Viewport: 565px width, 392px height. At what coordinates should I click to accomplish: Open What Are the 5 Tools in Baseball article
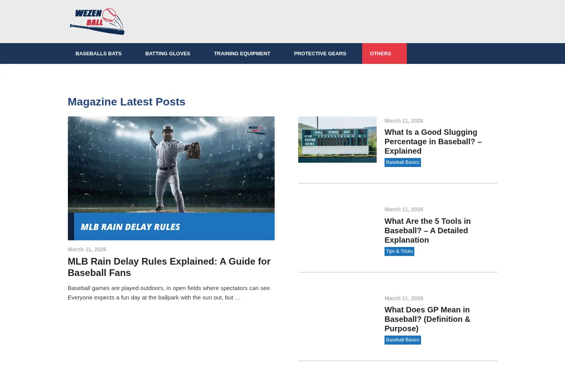[x=428, y=230]
